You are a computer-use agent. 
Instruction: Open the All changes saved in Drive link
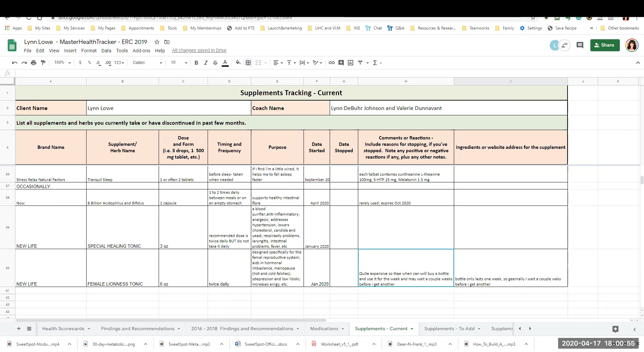tap(199, 51)
